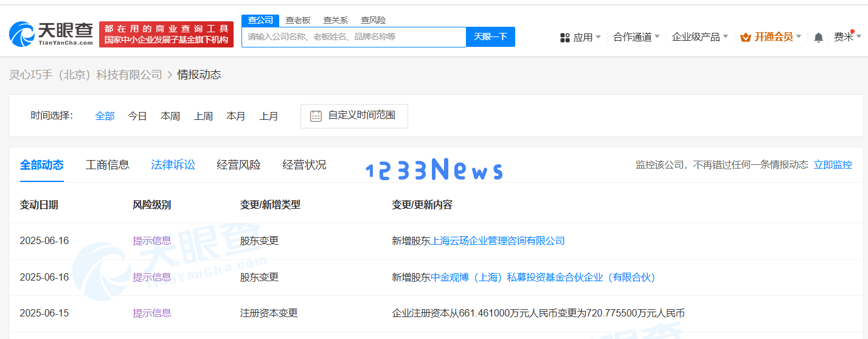Select the 本周 time filter
This screenshot has height=339, width=868.
tap(170, 116)
